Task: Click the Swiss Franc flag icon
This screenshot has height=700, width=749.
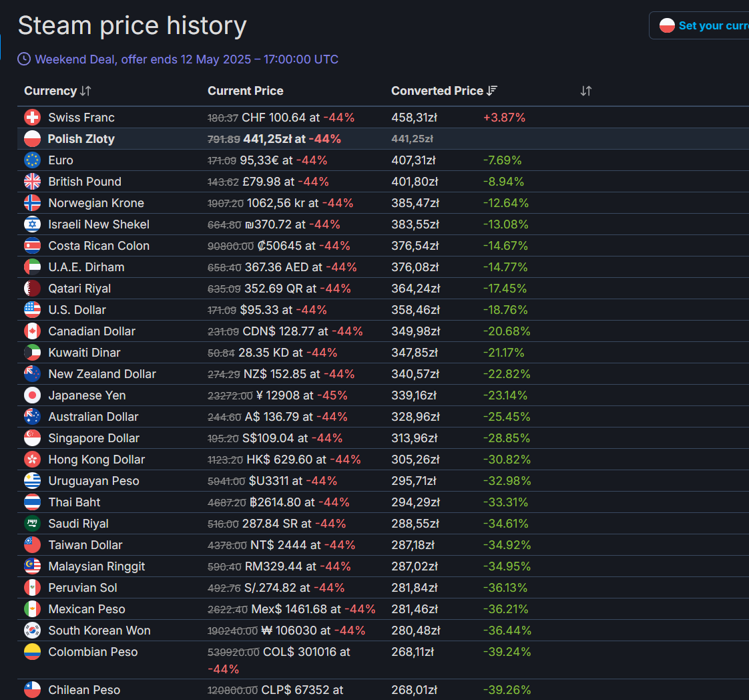Action: pyautogui.click(x=33, y=117)
